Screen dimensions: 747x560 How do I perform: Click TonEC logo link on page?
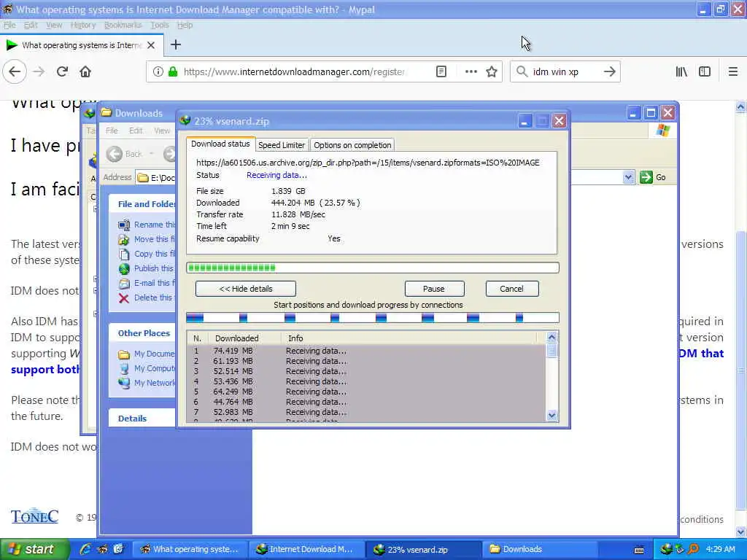[34, 516]
